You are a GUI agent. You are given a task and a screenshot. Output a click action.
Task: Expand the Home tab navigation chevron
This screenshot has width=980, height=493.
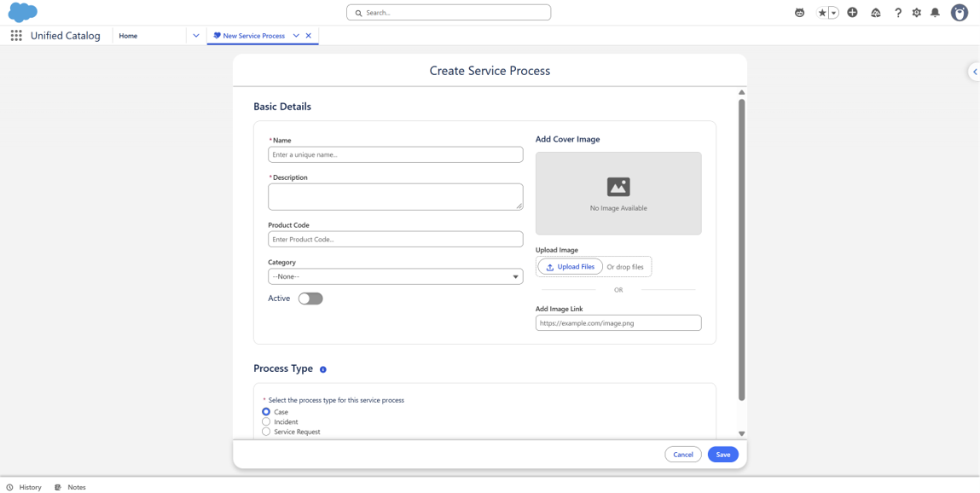click(195, 36)
